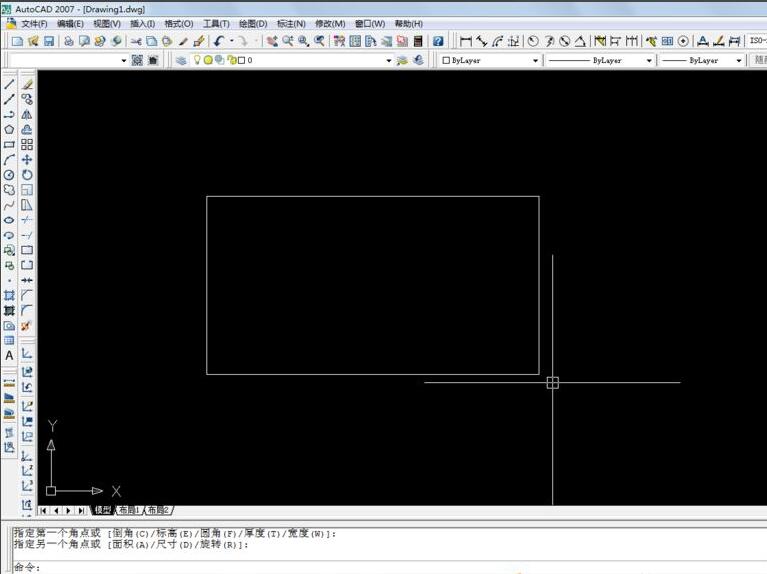
Task: Open the 修改(M) menu
Action: pos(330,23)
